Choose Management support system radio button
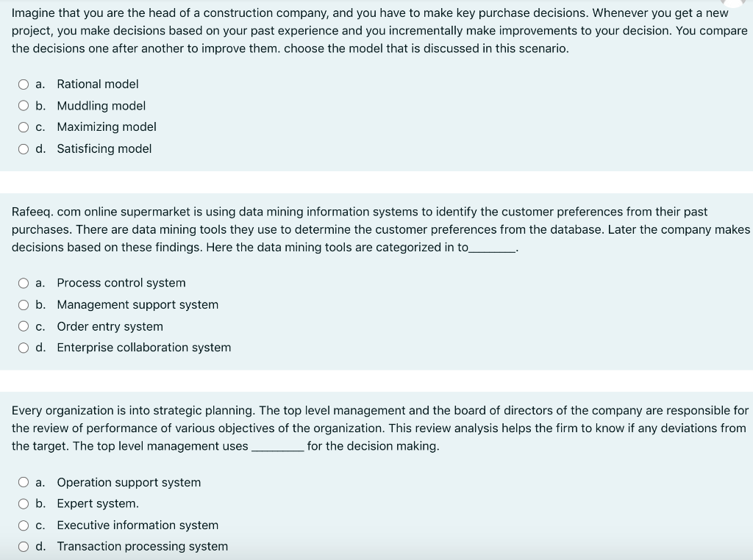This screenshot has height=560, width=753. pos(24,305)
